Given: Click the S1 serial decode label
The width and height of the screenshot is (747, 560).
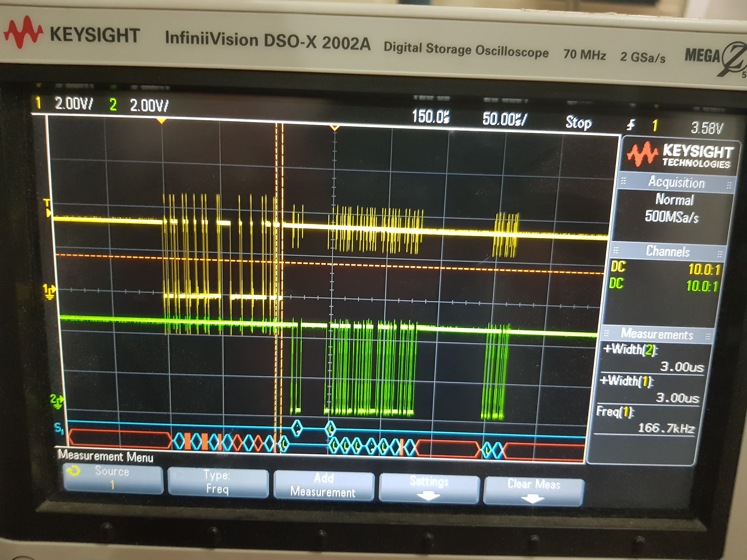Looking at the screenshot, I should pos(59,429).
